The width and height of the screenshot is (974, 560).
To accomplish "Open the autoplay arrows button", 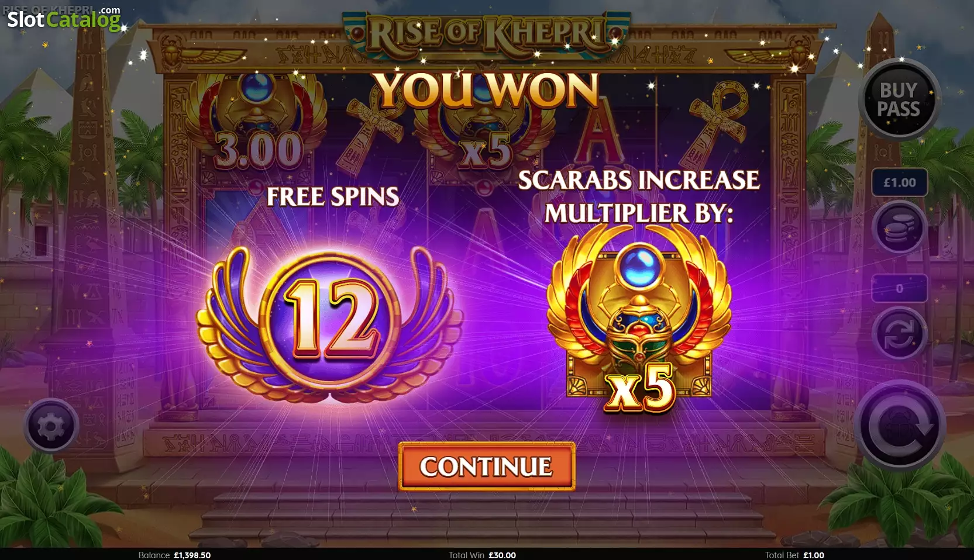I will (x=899, y=334).
